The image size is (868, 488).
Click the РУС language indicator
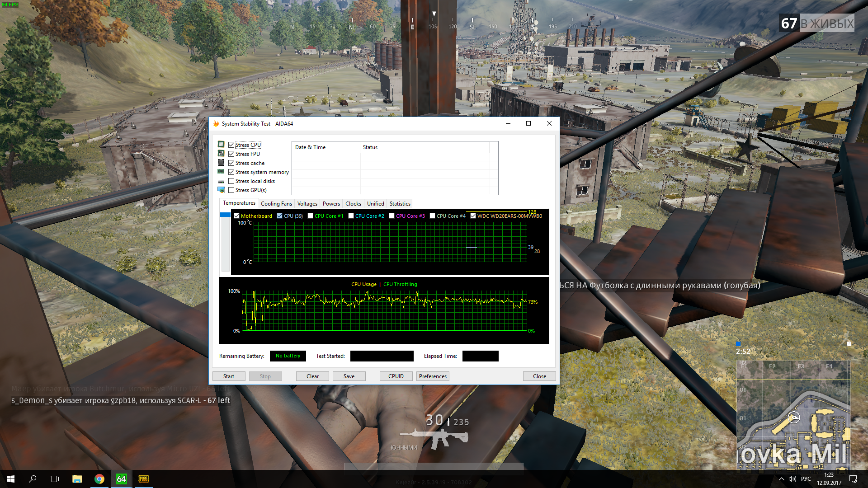pyautogui.click(x=806, y=479)
